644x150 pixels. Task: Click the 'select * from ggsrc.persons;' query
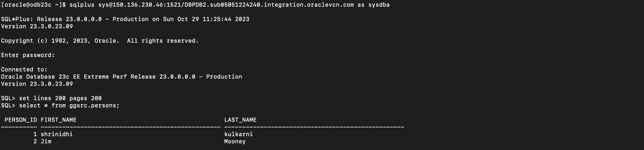coord(69,106)
